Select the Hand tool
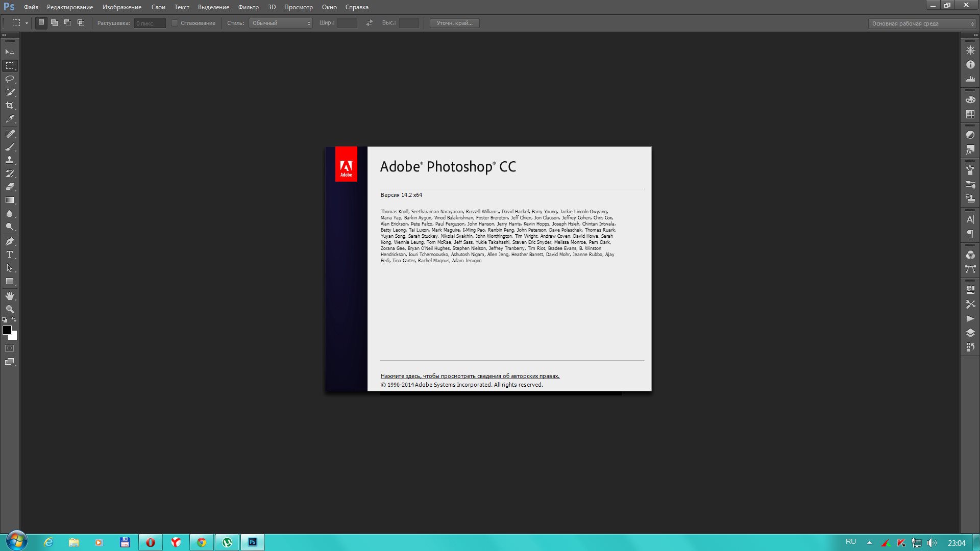Viewport: 980px width, 551px height. click(x=10, y=296)
